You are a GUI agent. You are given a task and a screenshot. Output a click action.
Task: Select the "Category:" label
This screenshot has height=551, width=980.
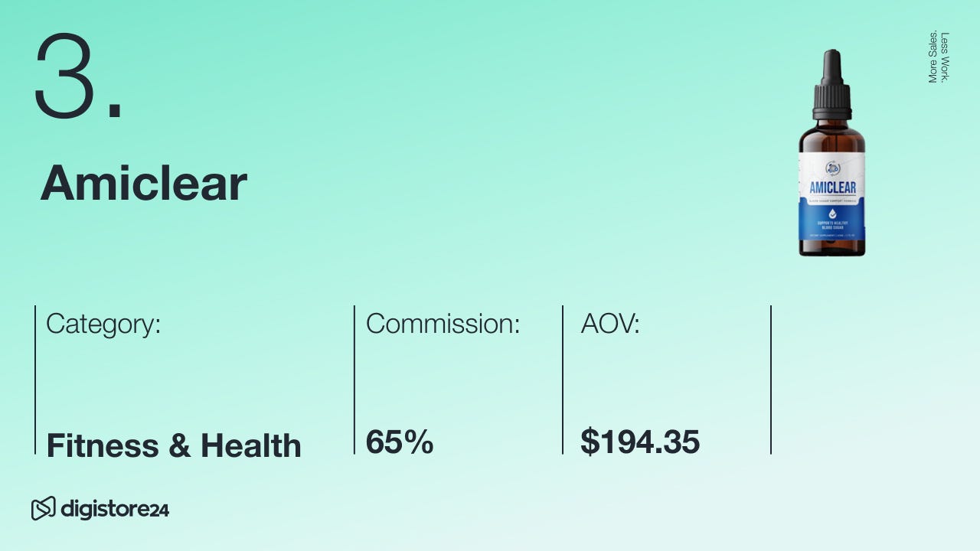click(103, 324)
